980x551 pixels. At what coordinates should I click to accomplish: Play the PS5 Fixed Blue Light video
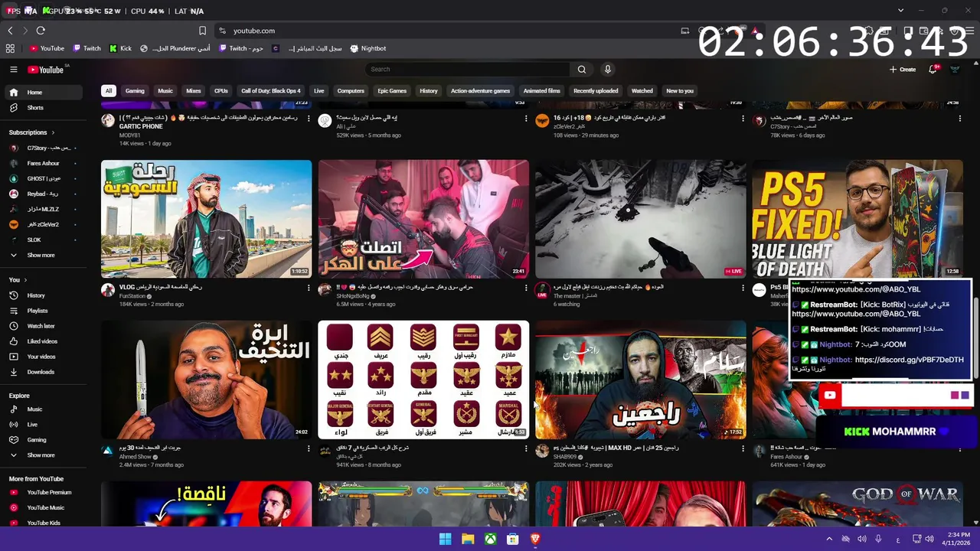857,219
